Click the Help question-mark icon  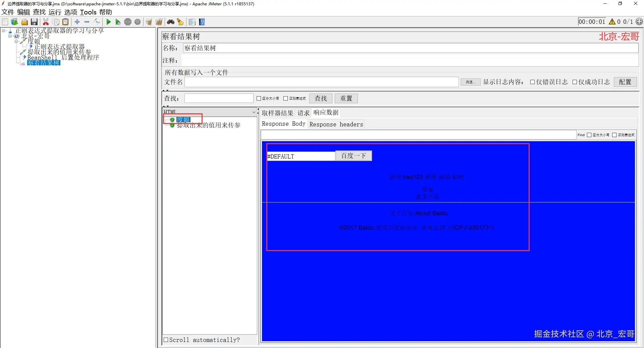point(202,22)
